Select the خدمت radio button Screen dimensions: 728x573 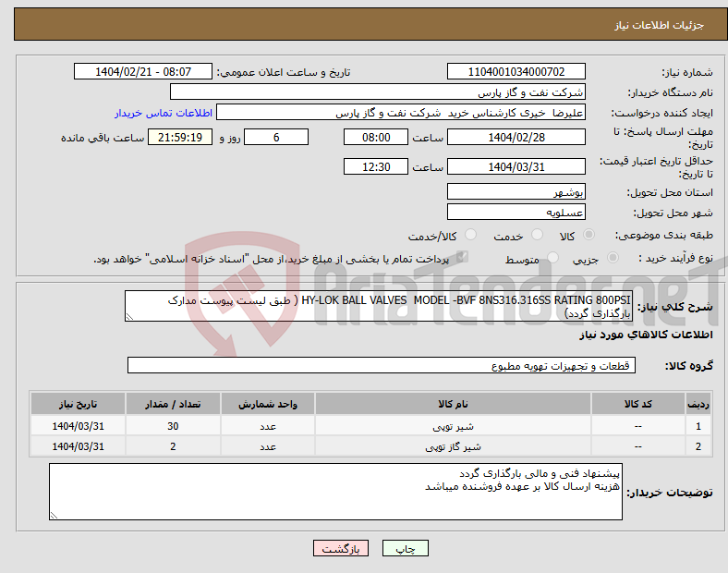point(537,235)
